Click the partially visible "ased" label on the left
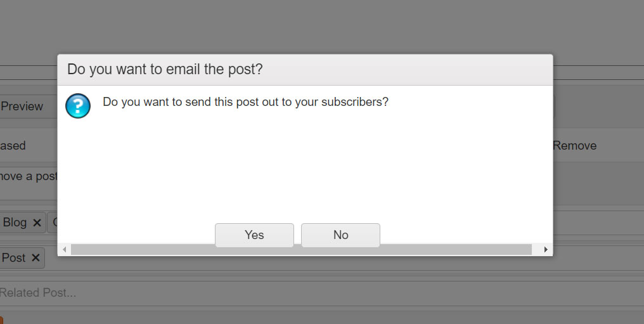The image size is (644, 324). (13, 145)
